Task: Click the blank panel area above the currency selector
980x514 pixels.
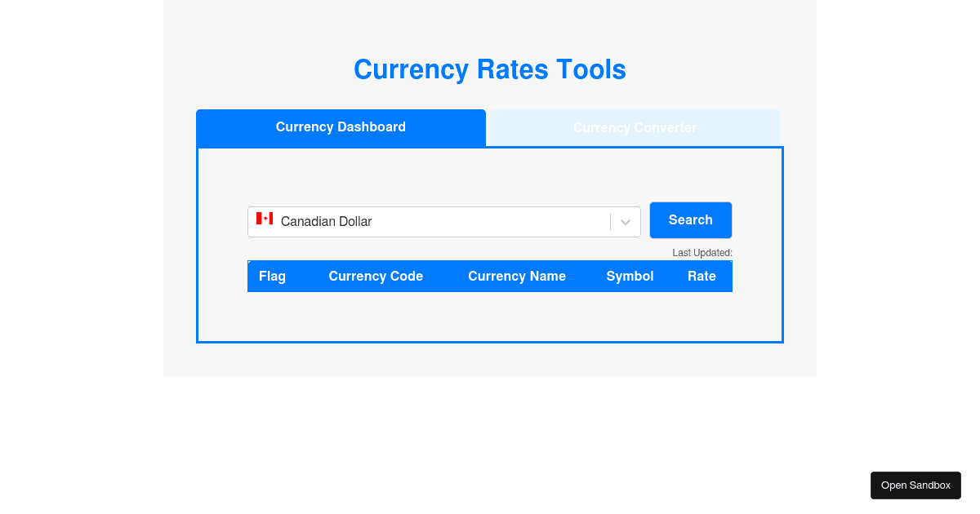Action: (490, 175)
